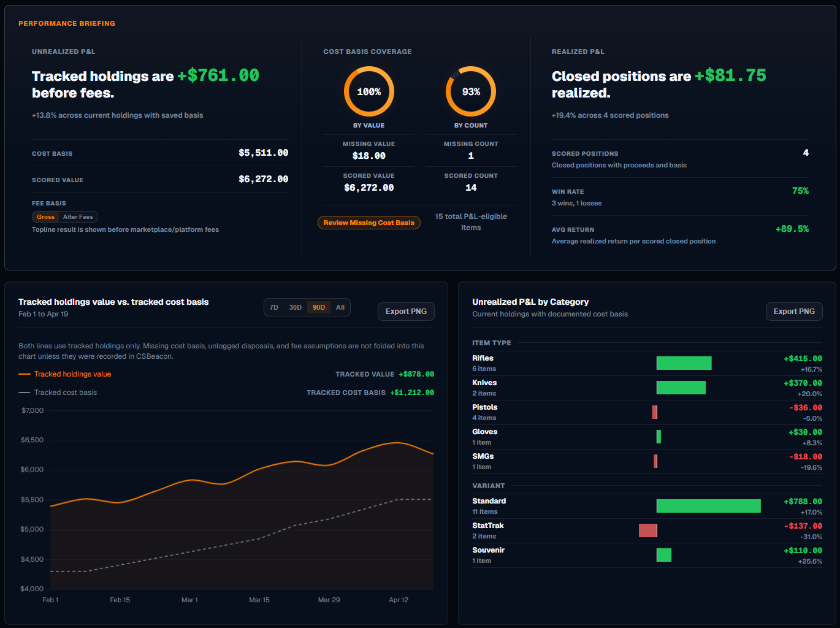Click the -$137.00 StatTrak P&L amount
The width and height of the screenshot is (840, 628).
pyautogui.click(x=803, y=526)
